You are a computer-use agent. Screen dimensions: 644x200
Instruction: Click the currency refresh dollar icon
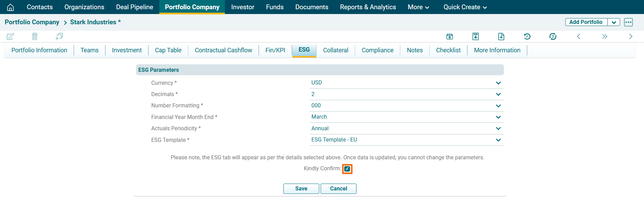553,36
